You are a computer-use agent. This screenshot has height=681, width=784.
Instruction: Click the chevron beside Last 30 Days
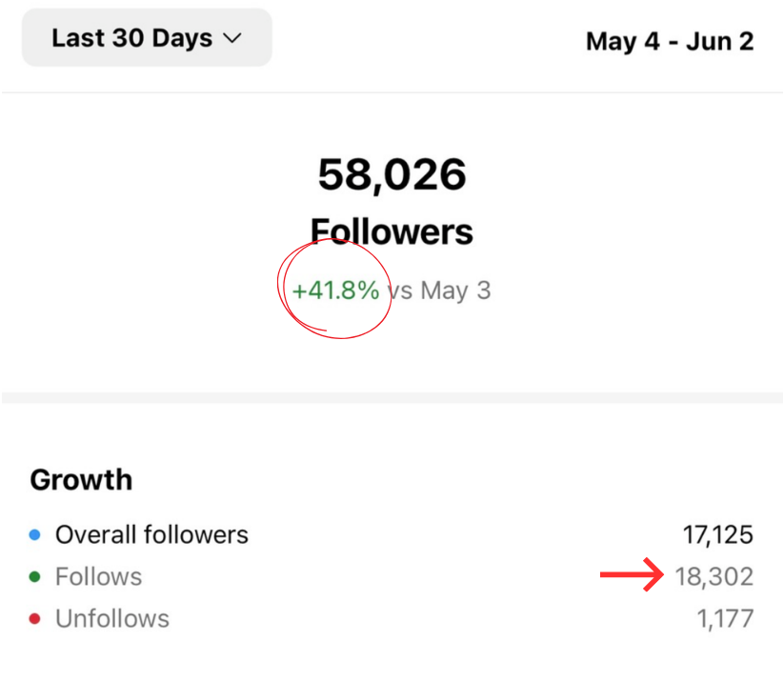tap(231, 39)
